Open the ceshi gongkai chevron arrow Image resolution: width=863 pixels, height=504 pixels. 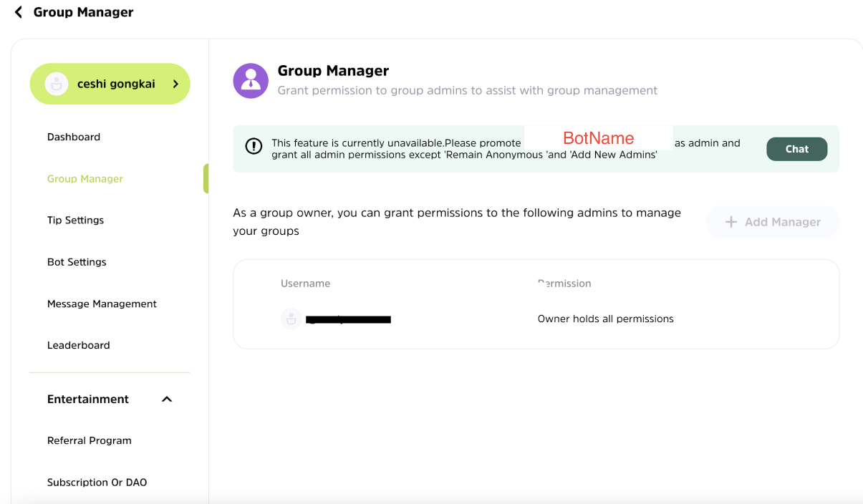(x=175, y=84)
